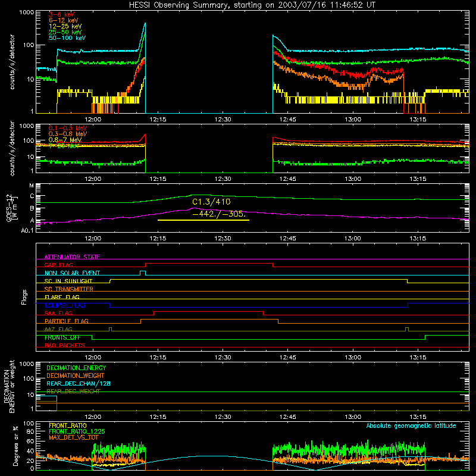476x476 pixels.
Task: Select the SC_TRANSMITTER flag label
Action: pos(68,289)
